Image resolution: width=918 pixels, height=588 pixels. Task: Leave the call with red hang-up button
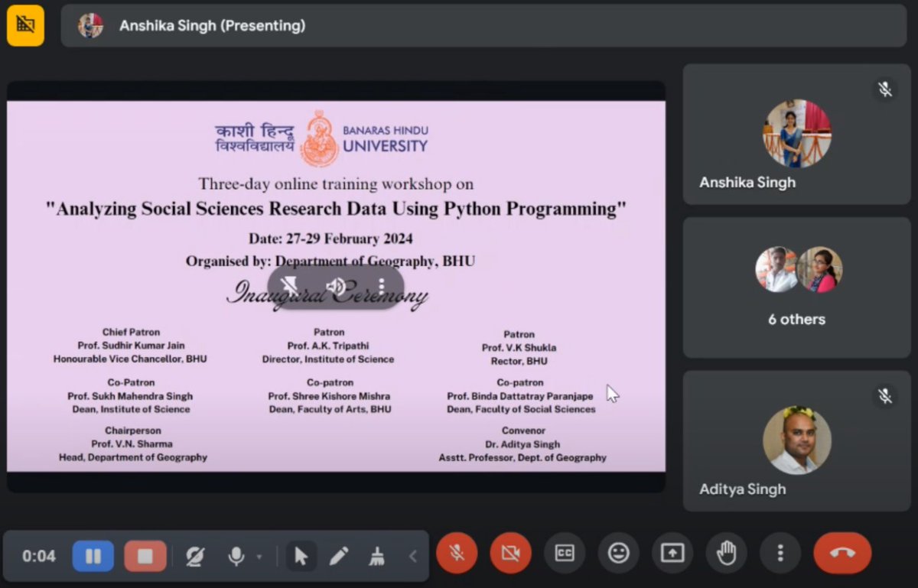click(842, 553)
